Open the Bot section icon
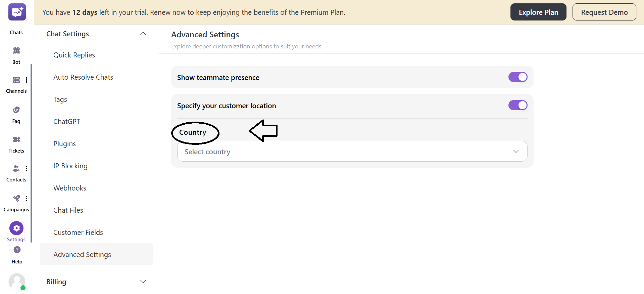The height and width of the screenshot is (294, 644). point(16,51)
